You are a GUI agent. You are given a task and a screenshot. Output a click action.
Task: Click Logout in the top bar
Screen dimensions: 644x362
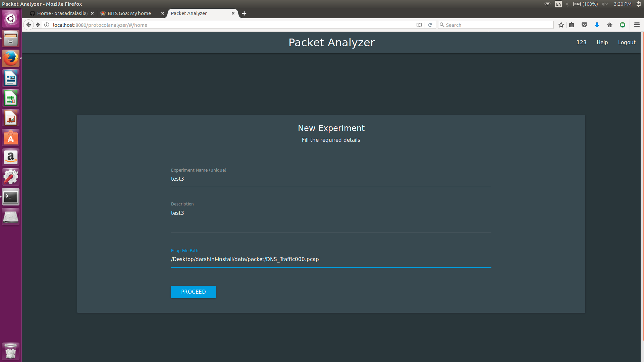pyautogui.click(x=627, y=42)
